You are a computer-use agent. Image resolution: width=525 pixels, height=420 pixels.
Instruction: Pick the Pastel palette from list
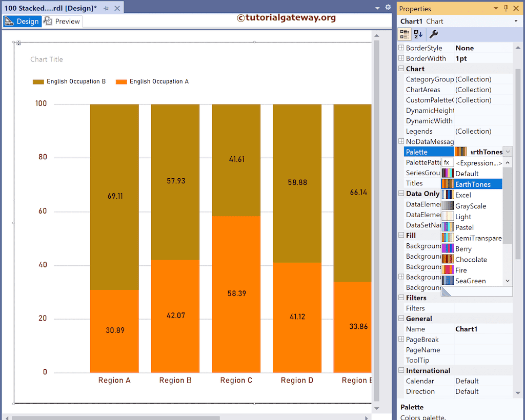click(x=464, y=227)
